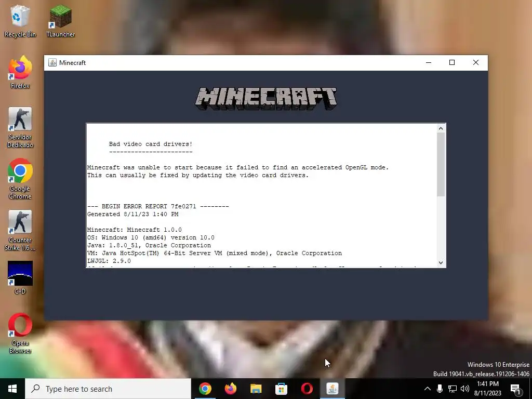Click the error report scroll up arrow

click(x=441, y=128)
